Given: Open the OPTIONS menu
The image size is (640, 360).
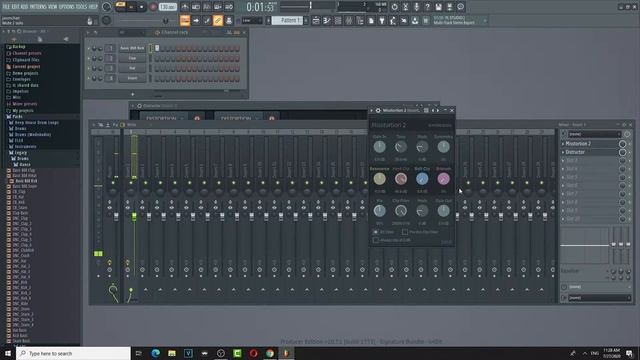Looking at the screenshot, I should [67, 7].
